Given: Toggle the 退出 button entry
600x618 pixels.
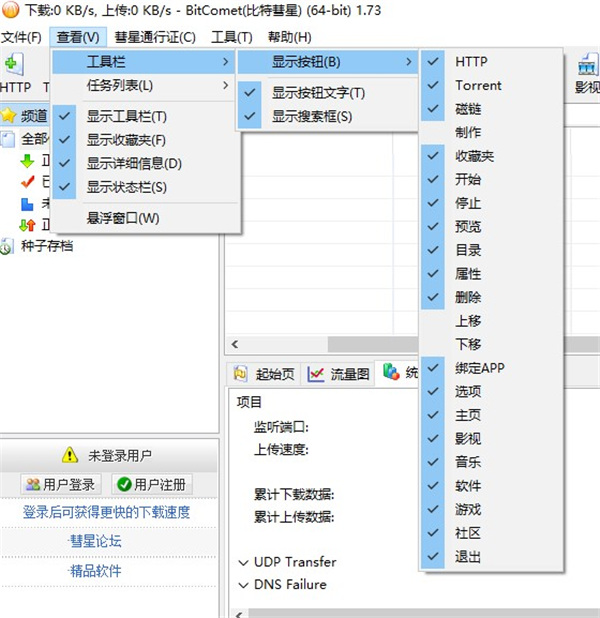Looking at the screenshot, I should 491,557.
